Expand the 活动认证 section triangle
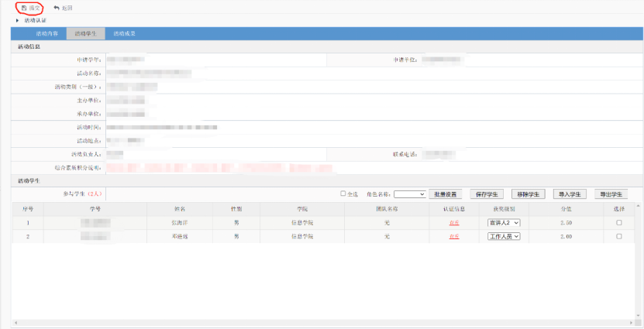This screenshot has width=644, height=329. (17, 20)
